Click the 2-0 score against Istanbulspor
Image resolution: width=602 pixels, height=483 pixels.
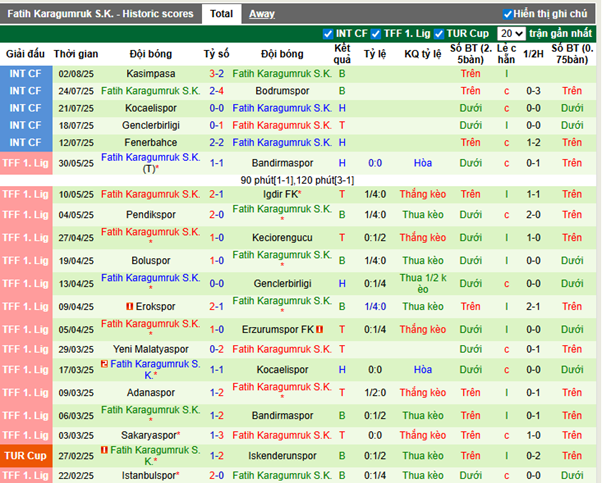[x=217, y=475]
